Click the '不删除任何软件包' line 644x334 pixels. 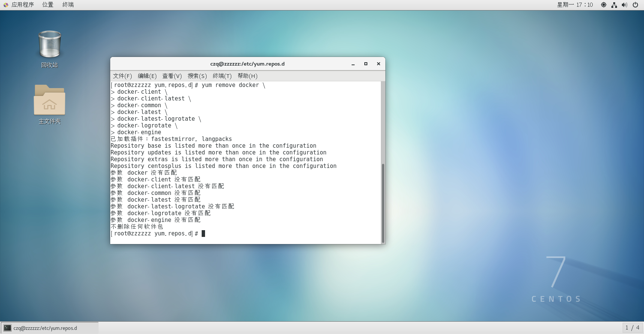tap(137, 227)
